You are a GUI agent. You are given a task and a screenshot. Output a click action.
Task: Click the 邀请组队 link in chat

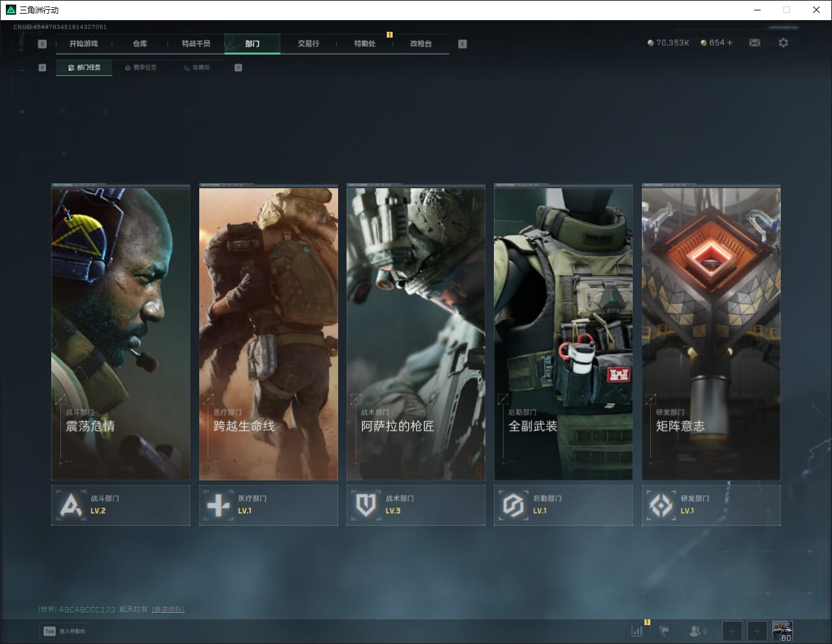point(168,610)
